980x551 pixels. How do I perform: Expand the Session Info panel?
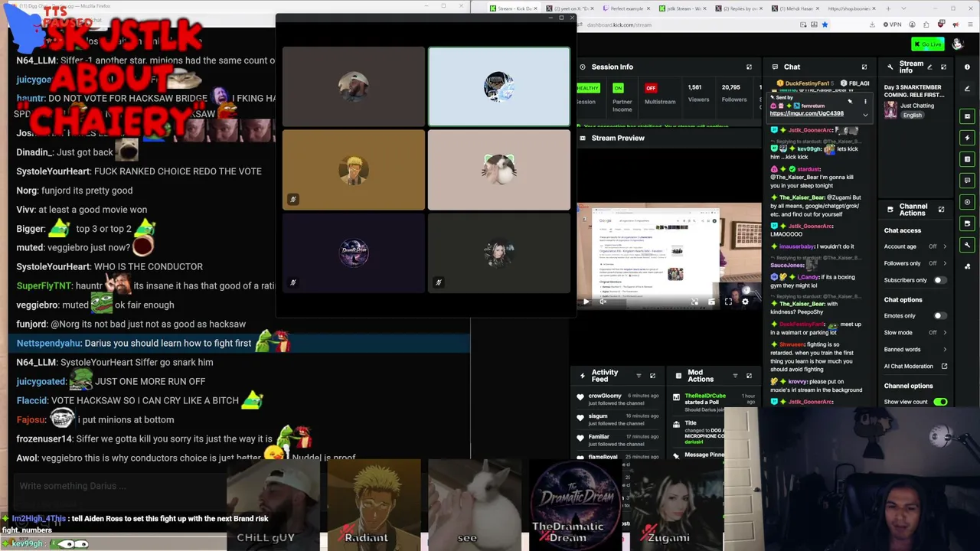tap(749, 67)
